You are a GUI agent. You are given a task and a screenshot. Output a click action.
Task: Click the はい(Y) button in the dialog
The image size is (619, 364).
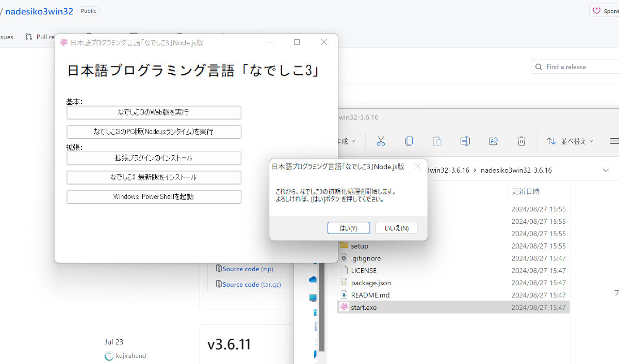[349, 228]
